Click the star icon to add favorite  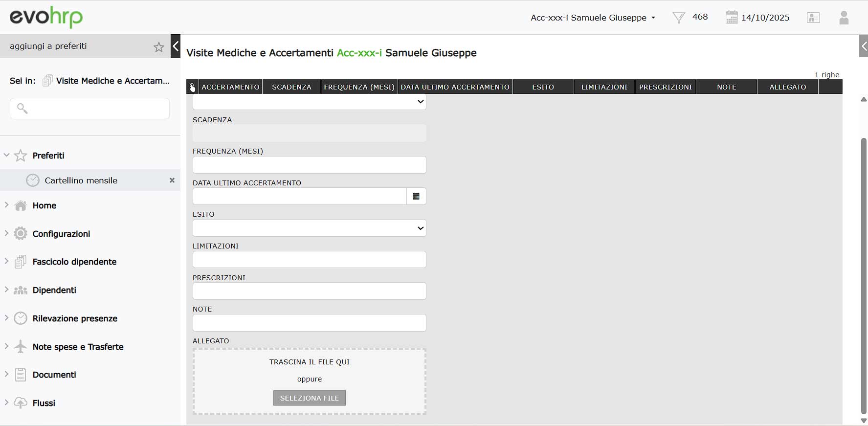coord(159,47)
